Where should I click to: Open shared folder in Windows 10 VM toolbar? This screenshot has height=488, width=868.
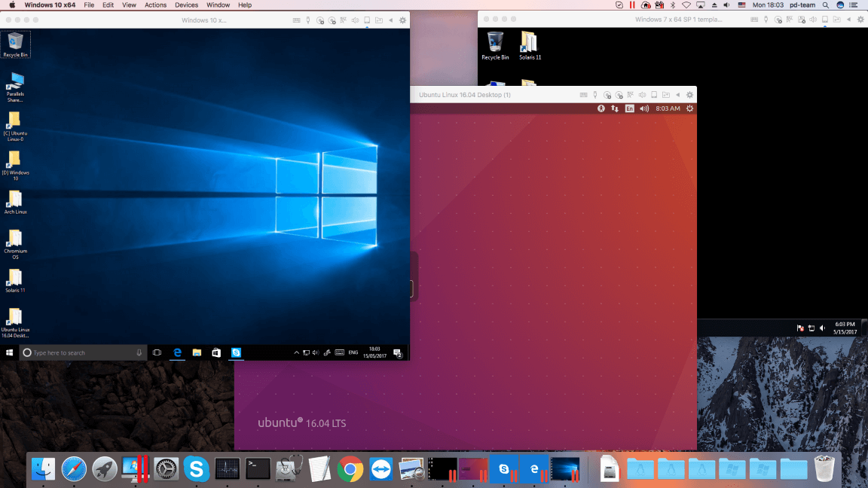(379, 20)
